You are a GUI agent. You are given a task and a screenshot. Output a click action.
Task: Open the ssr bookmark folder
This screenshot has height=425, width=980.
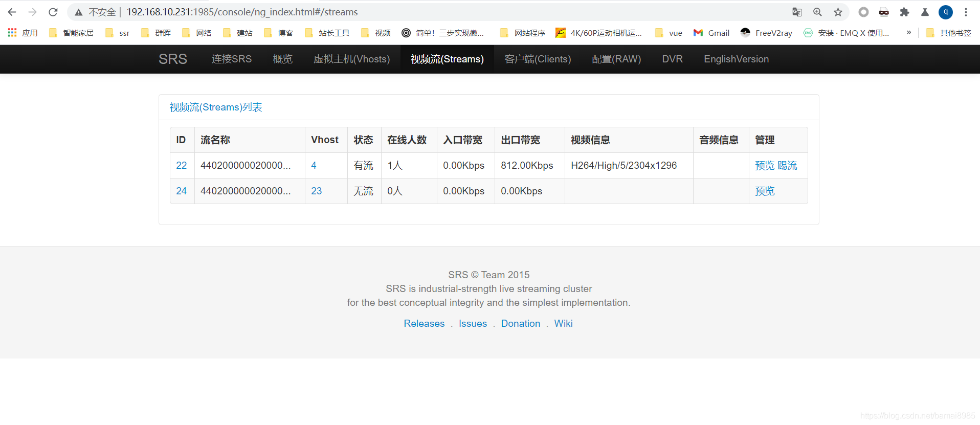118,33
